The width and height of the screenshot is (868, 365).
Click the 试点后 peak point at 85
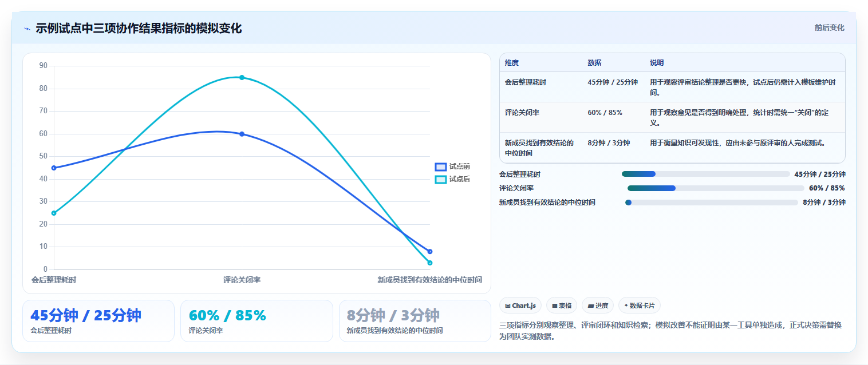tap(242, 77)
